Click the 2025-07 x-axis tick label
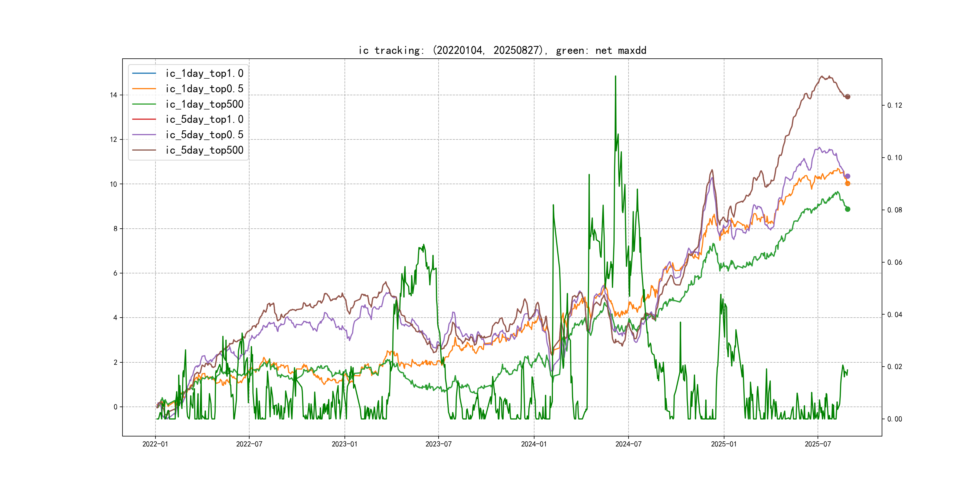The width and height of the screenshot is (980, 490). click(818, 444)
